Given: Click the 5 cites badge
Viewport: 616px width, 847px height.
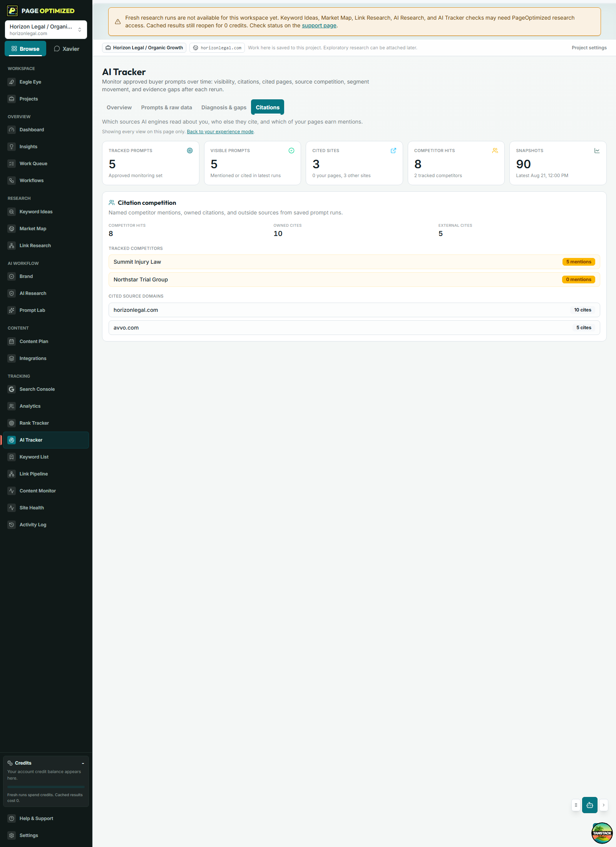Looking at the screenshot, I should click(584, 328).
